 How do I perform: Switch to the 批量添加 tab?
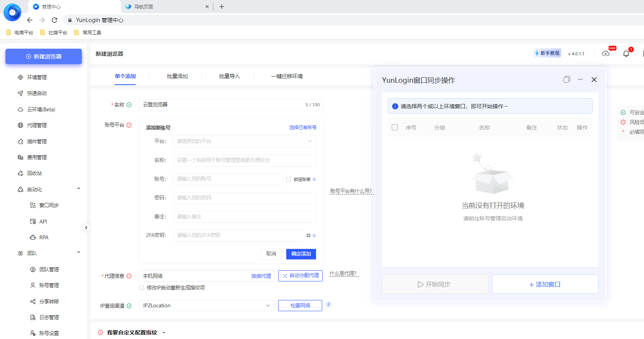coord(177,76)
